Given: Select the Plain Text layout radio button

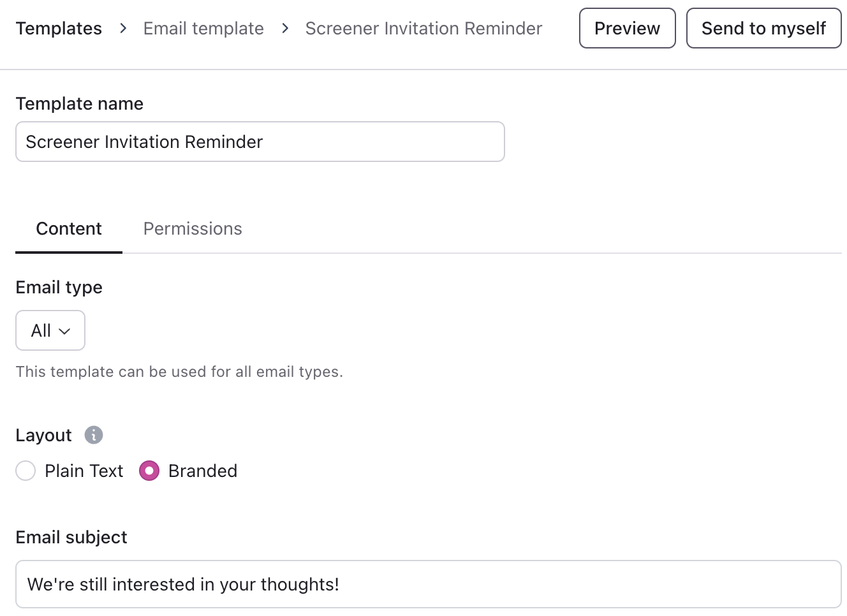Looking at the screenshot, I should [26, 471].
